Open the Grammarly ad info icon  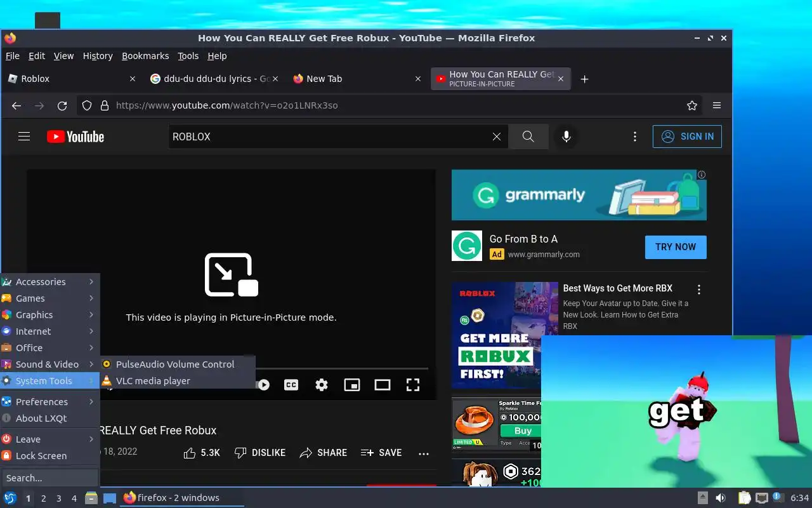pyautogui.click(x=702, y=175)
